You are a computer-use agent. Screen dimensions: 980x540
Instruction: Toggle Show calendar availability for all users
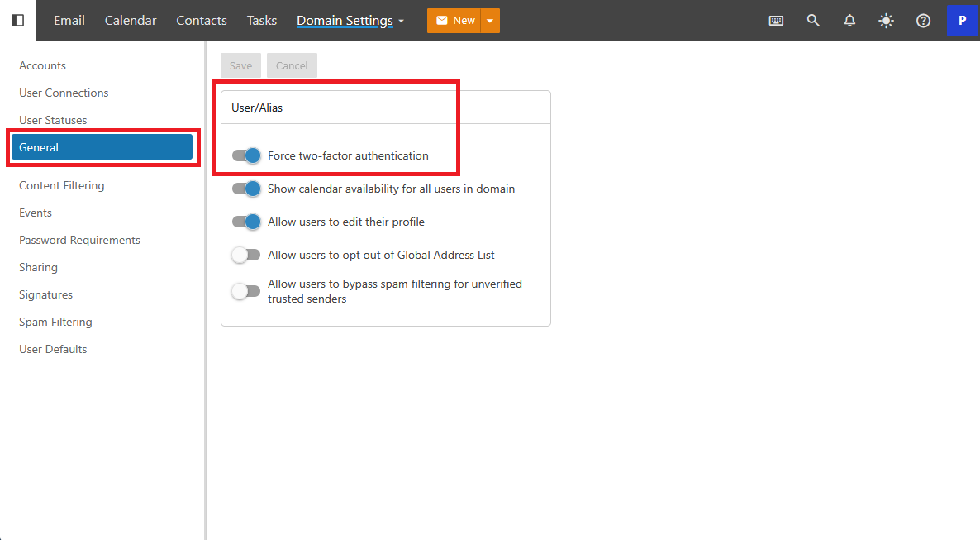pyautogui.click(x=246, y=189)
